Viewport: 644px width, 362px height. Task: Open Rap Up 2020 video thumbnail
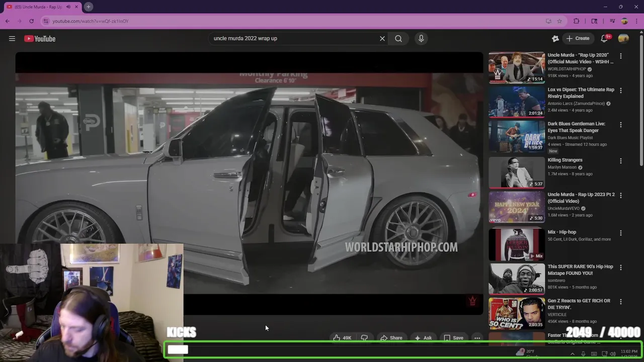(x=517, y=67)
